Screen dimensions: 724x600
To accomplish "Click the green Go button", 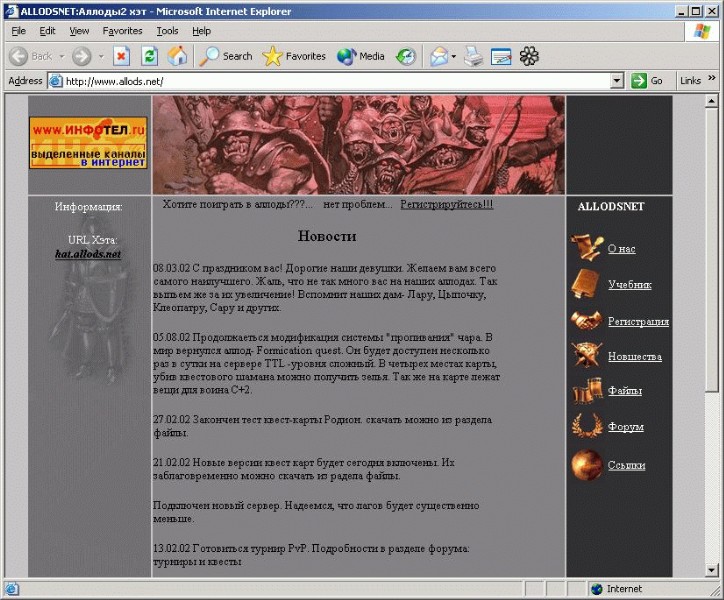I will pos(647,81).
